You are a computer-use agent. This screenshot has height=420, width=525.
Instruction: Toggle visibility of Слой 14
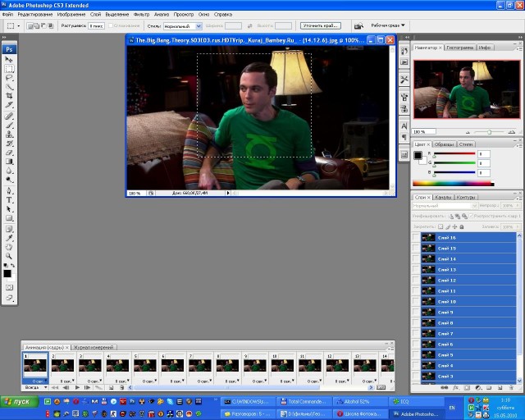[416, 259]
